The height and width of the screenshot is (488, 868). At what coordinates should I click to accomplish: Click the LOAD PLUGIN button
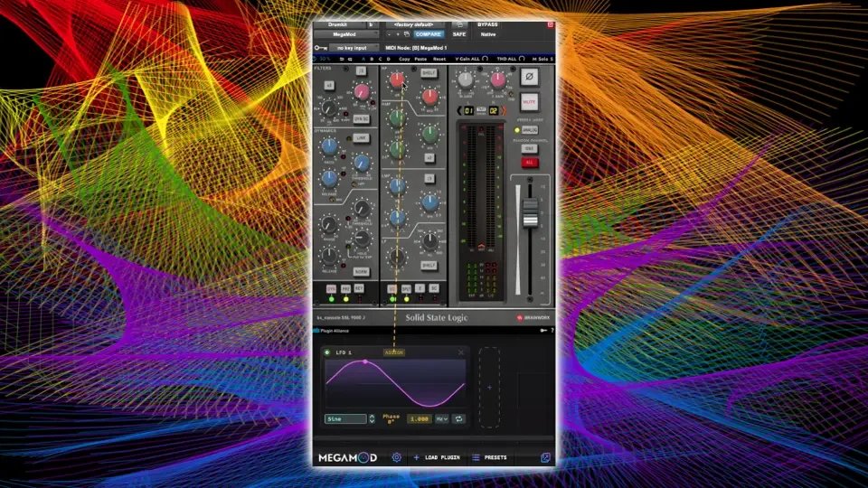437,457
